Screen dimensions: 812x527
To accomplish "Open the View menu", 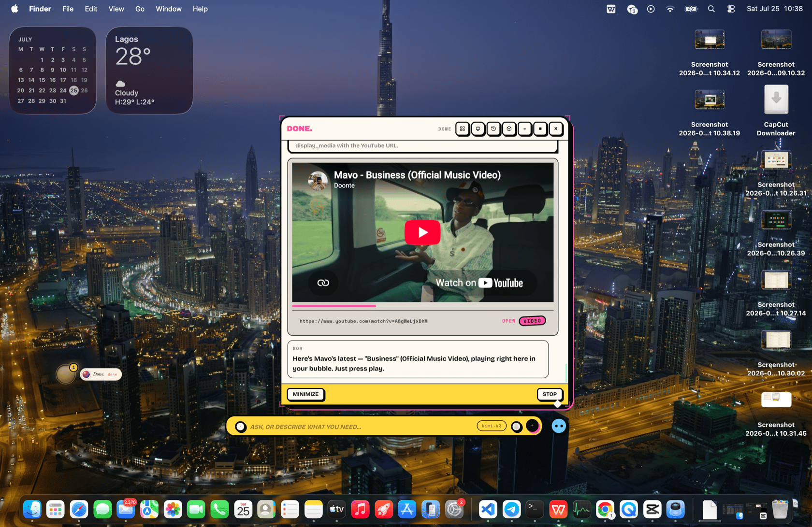I will coord(116,9).
